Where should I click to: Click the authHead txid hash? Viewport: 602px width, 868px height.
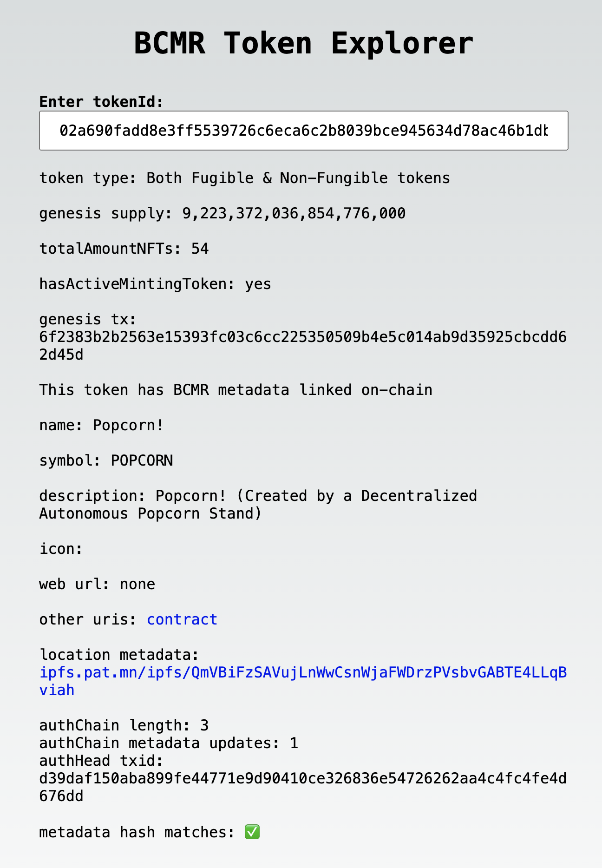click(x=302, y=779)
